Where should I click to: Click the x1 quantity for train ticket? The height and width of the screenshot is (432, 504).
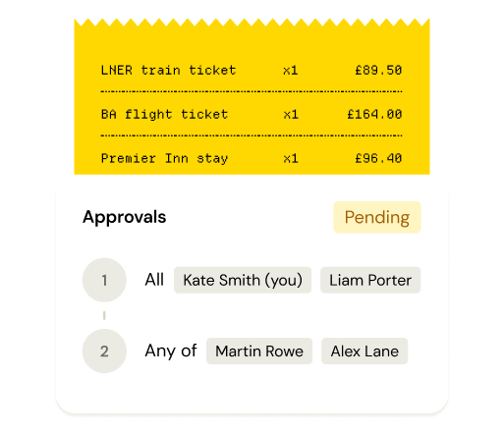point(291,71)
